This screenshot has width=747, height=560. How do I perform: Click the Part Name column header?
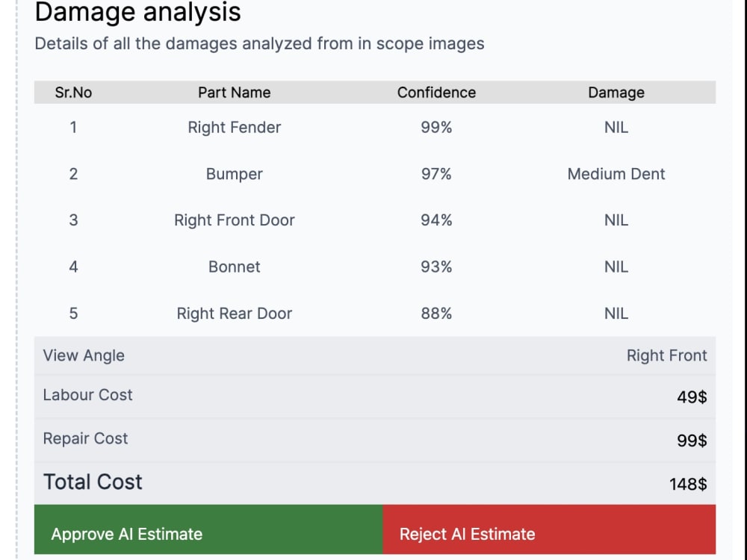pyautogui.click(x=234, y=93)
